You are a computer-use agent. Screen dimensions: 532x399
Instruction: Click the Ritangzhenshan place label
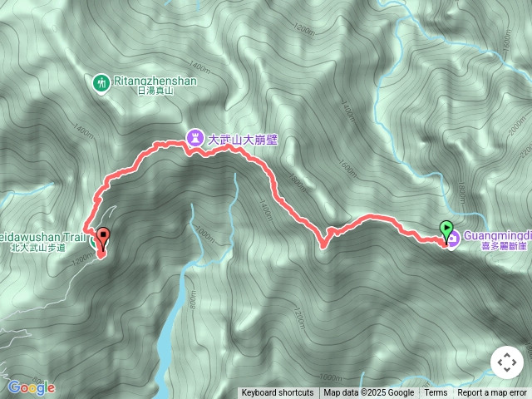pos(155,81)
